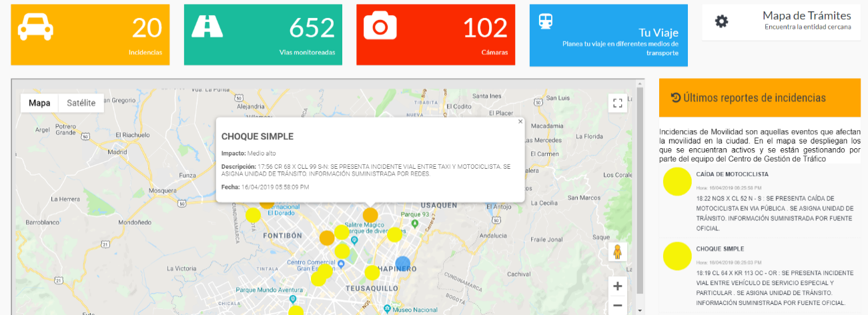Click the car icon on Incidencias card
This screenshot has width=868, height=315.
pyautogui.click(x=35, y=27)
